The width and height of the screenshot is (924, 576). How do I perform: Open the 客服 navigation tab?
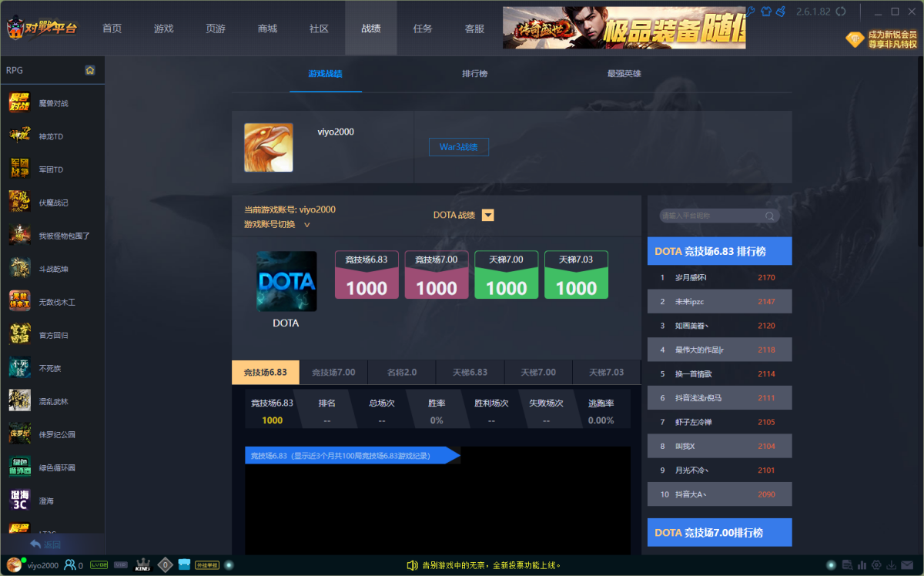(x=474, y=28)
